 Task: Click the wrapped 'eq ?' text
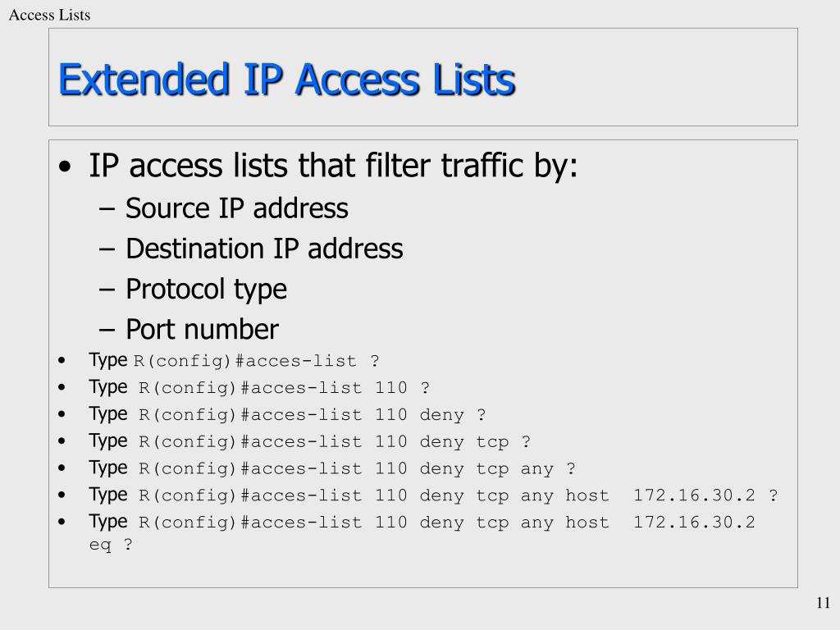coord(111,545)
